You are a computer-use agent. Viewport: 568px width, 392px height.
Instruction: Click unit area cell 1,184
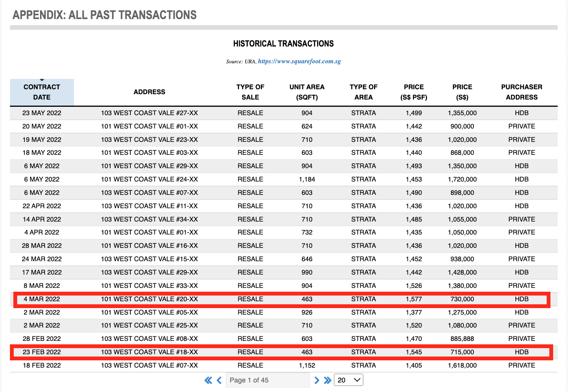point(307,179)
